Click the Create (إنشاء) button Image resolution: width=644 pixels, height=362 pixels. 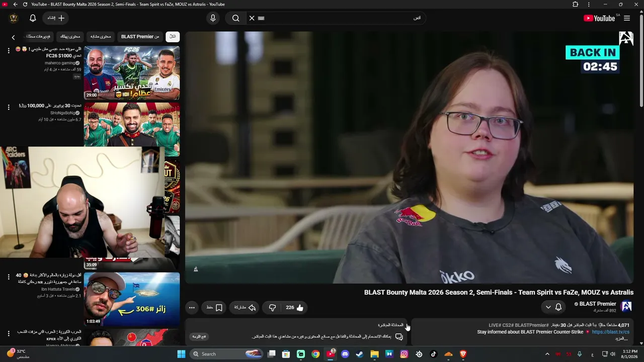tap(56, 18)
